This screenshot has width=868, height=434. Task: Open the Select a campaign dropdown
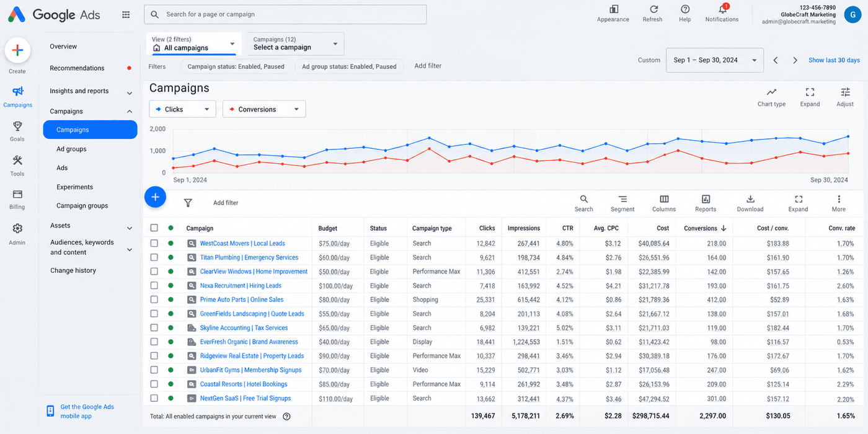point(295,43)
